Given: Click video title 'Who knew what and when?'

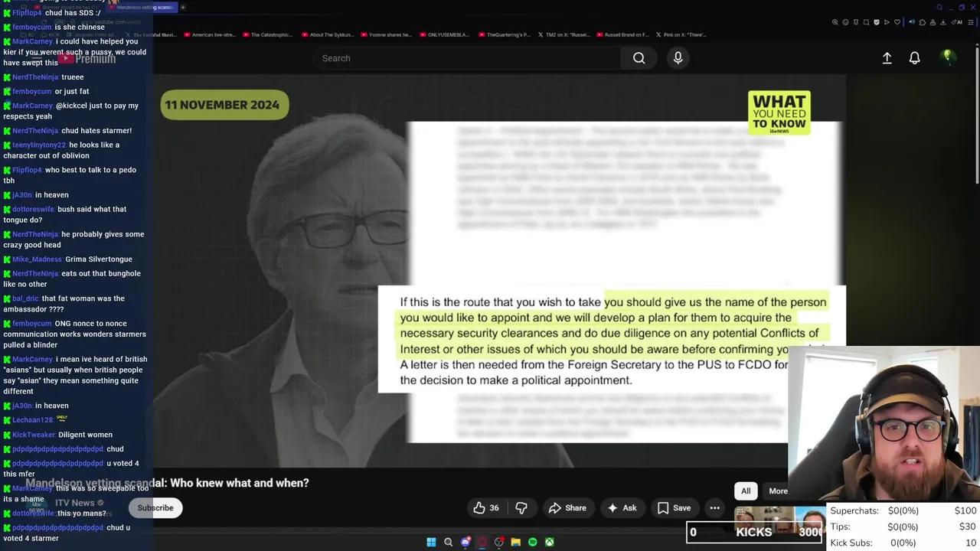Looking at the screenshot, I should [x=240, y=483].
